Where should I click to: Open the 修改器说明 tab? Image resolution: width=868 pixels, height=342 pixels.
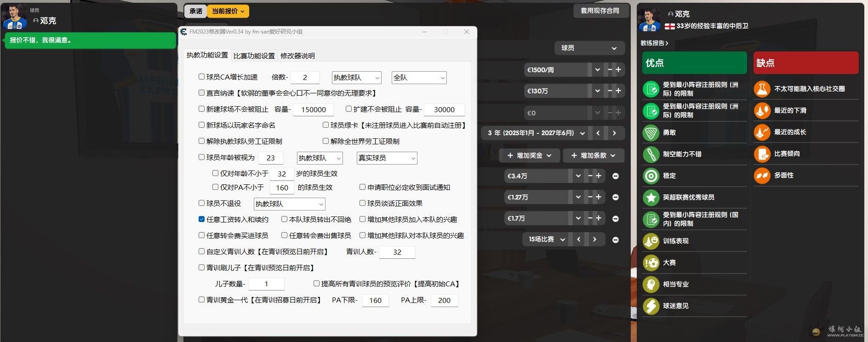point(297,56)
